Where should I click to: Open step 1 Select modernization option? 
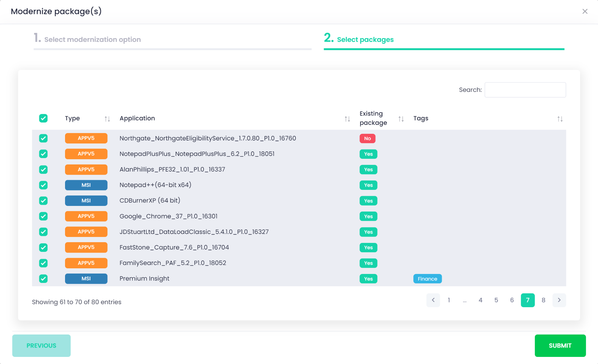click(92, 40)
